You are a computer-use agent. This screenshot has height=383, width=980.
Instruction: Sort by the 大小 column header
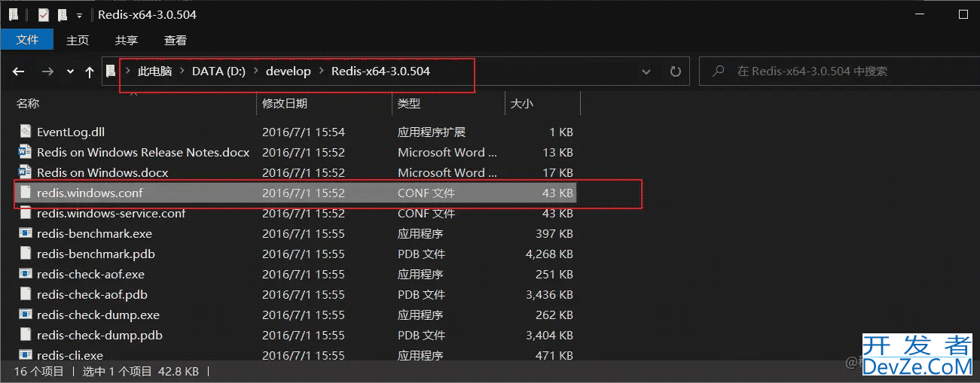tap(521, 103)
